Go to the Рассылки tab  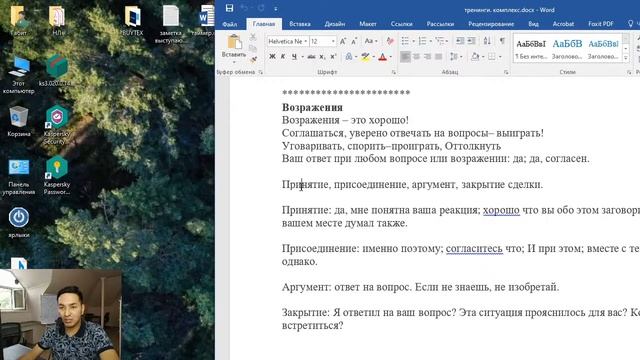pos(440,24)
